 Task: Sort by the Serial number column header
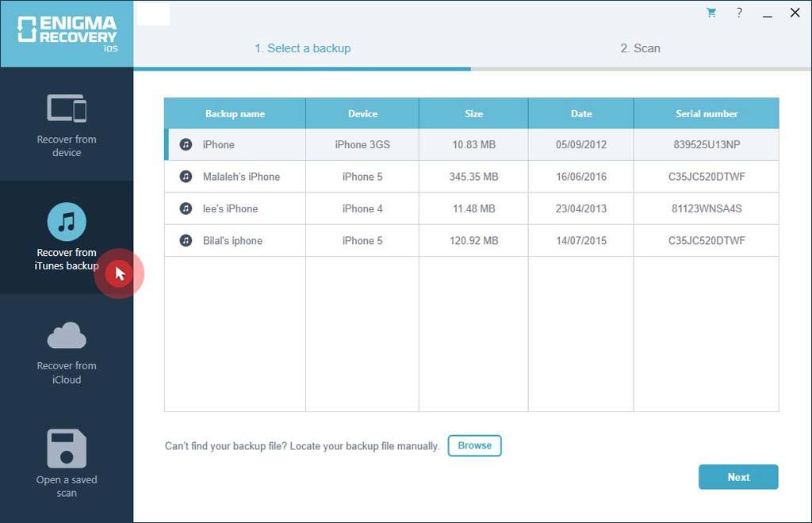707,113
